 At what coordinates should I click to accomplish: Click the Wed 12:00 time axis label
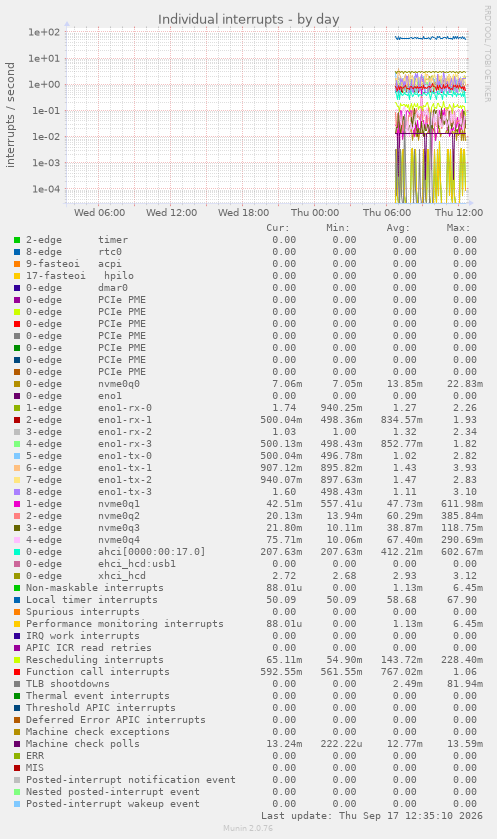coord(171,212)
